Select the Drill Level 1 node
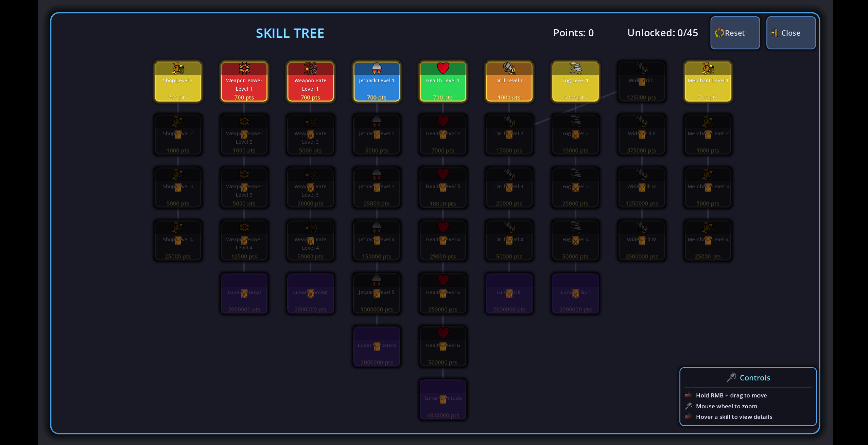The image size is (868, 445). (x=508, y=82)
